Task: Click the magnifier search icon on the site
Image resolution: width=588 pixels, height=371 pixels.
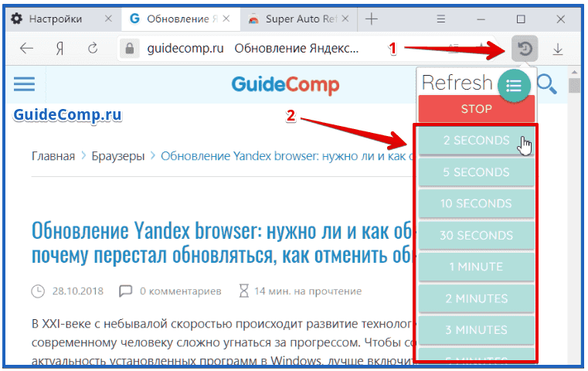Action: click(547, 84)
